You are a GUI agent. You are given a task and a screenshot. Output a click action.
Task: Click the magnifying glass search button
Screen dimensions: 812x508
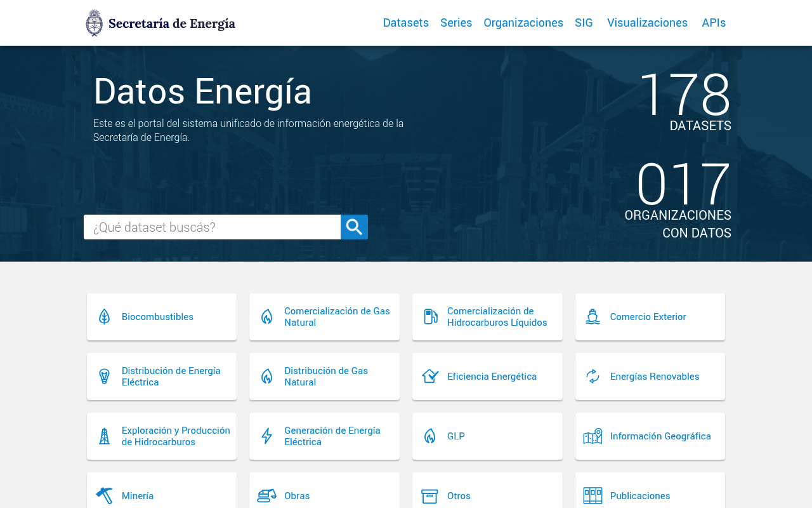(x=354, y=227)
